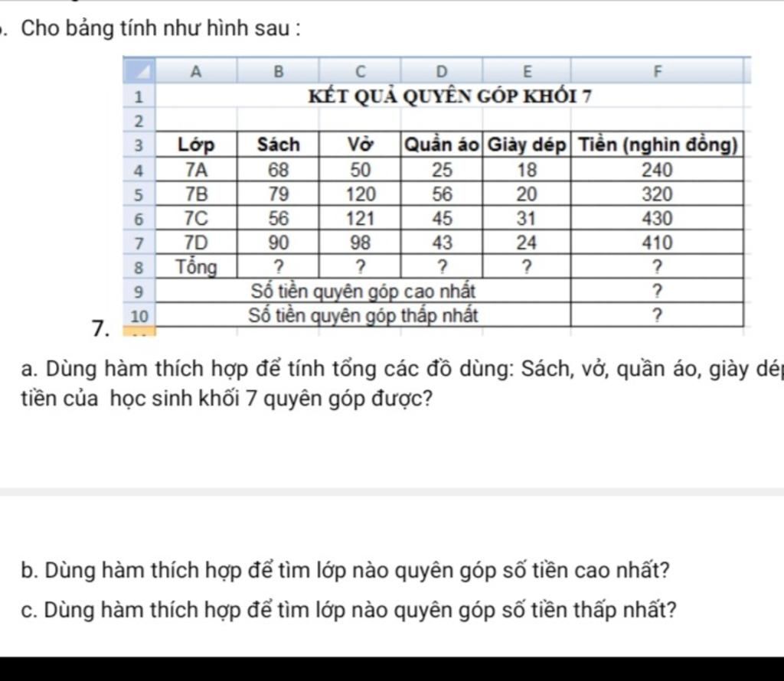Select column header B
This screenshot has width=784, height=681.
coord(278,70)
